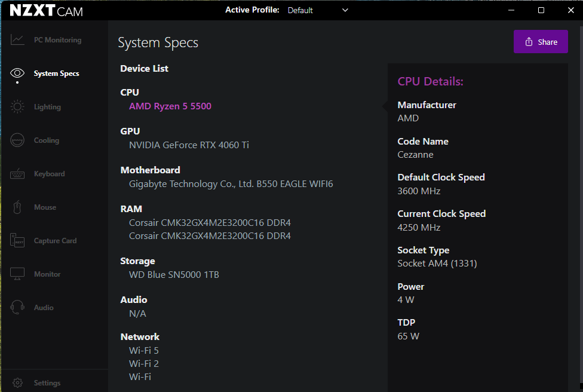Click the Capture Card icon
This screenshot has height=392, width=583.
coord(17,241)
